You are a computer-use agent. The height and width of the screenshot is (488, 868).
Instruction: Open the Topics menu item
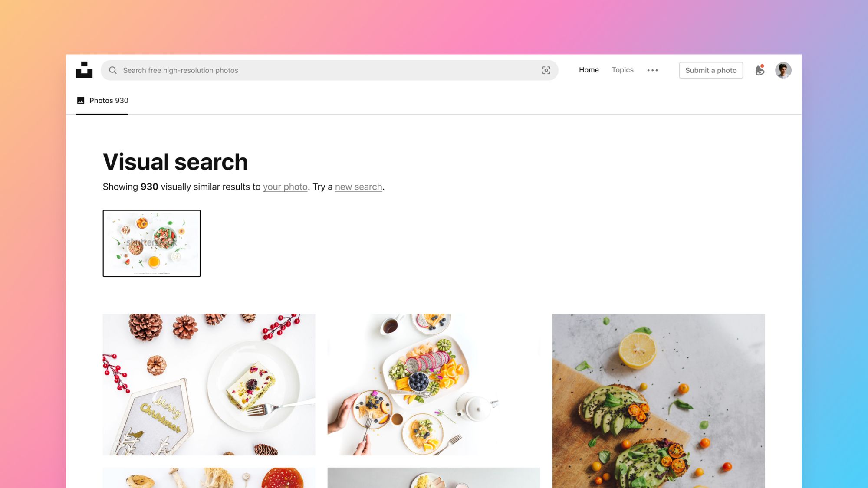pyautogui.click(x=622, y=70)
